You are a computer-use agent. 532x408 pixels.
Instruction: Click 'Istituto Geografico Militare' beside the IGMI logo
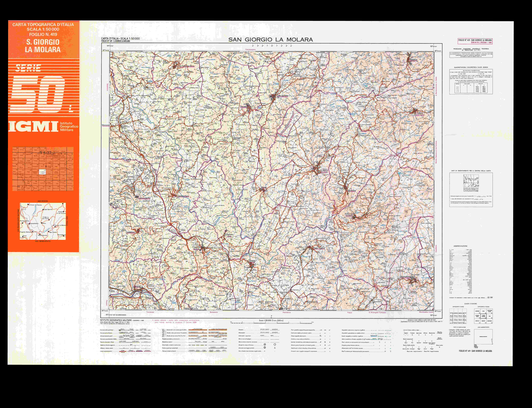(x=69, y=127)
